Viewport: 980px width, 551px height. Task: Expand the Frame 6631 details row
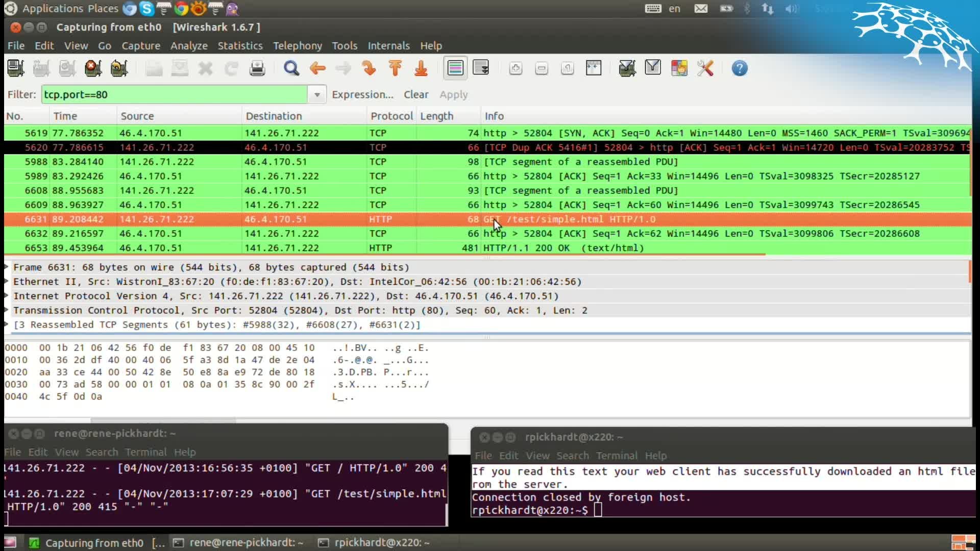click(x=7, y=267)
